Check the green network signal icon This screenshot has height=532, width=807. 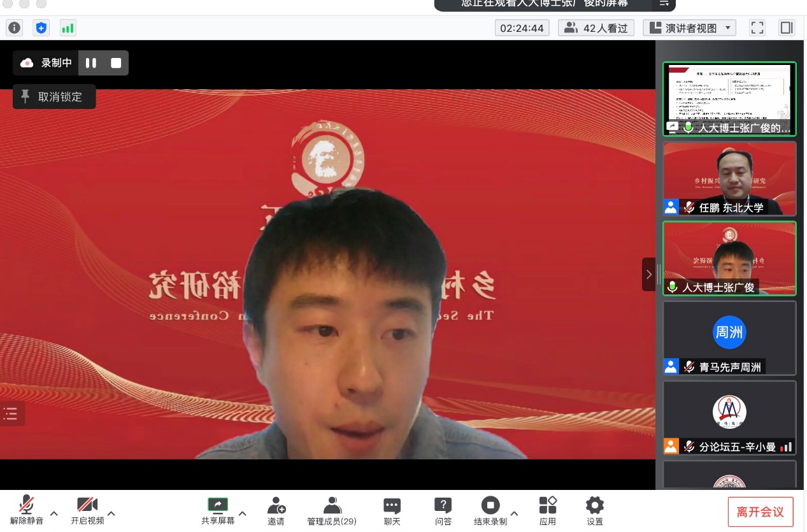[x=68, y=28]
